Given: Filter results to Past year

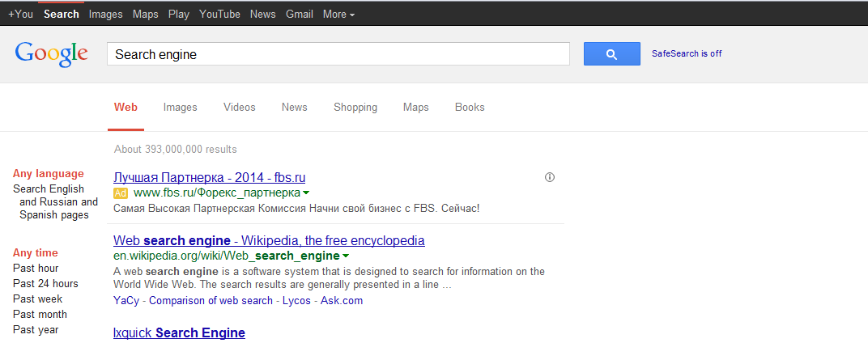Looking at the screenshot, I should point(36,330).
